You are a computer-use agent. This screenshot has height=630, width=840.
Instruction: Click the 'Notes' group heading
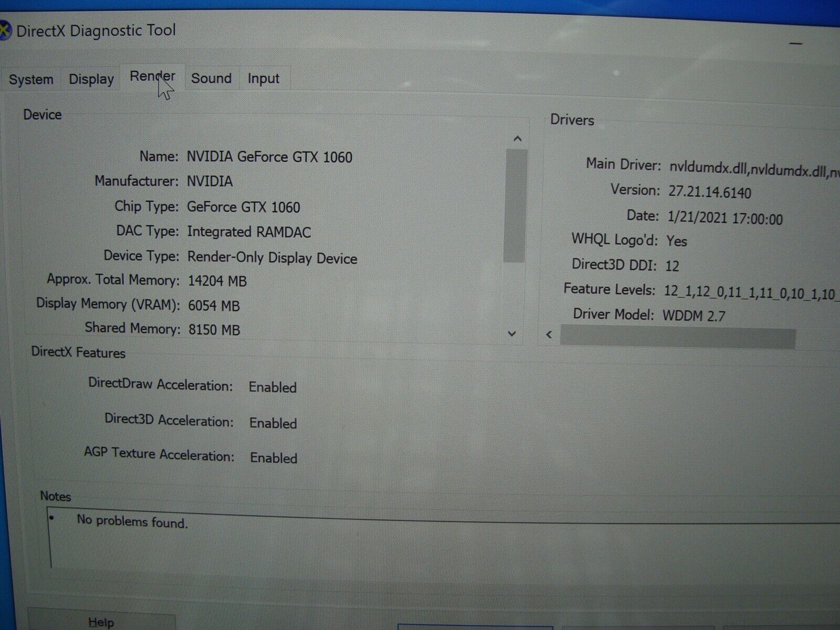(56, 496)
